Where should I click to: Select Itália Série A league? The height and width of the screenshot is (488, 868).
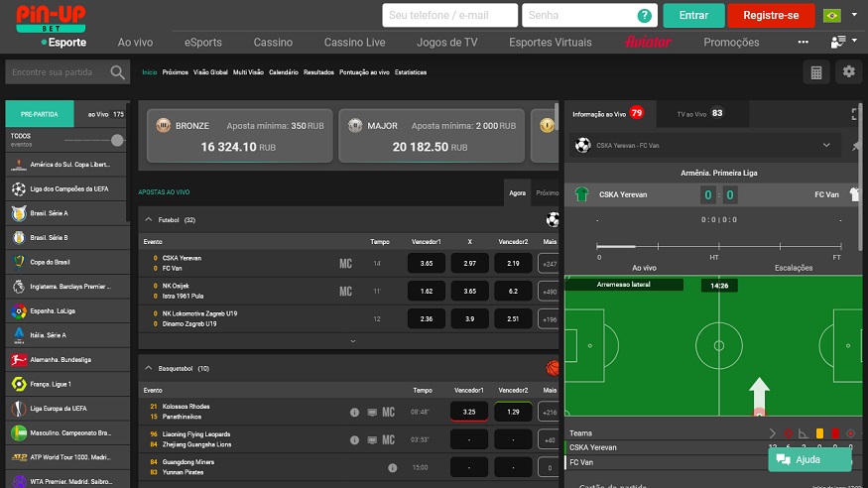coord(67,335)
